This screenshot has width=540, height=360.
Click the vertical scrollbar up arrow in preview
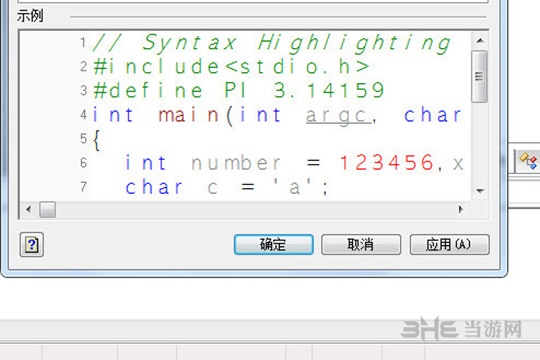coord(480,41)
